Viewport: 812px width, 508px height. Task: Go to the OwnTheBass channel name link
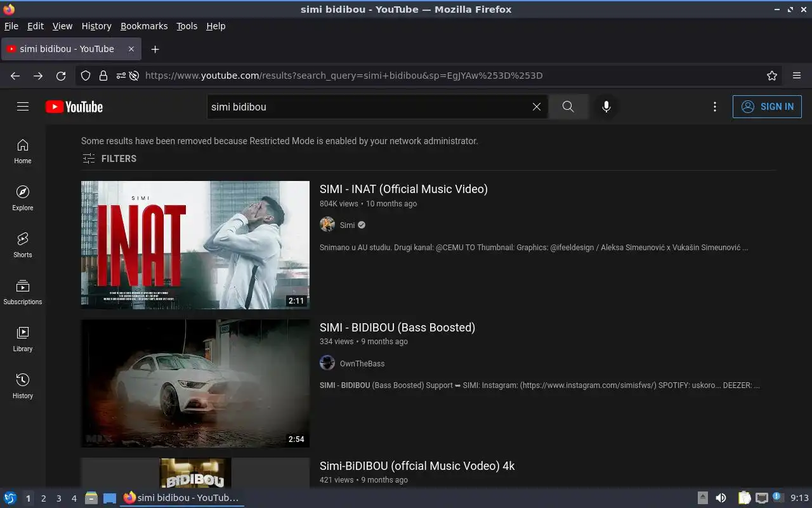[x=362, y=363]
